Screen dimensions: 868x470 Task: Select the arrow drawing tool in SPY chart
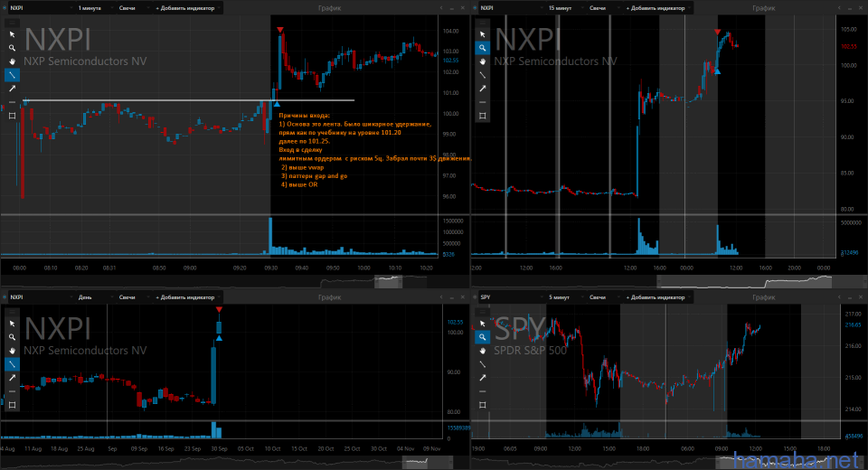(x=483, y=378)
